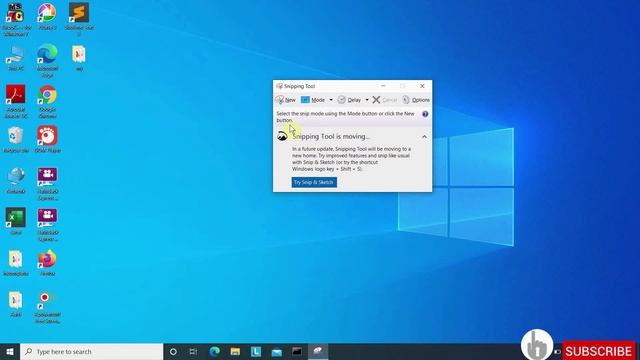This screenshot has height=360, width=640.
Task: Open the blue L app on taskbar
Action: [x=256, y=351]
